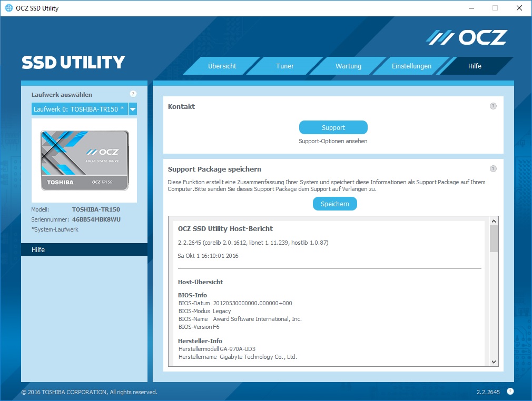The image size is (532, 401).
Task: Go to the Wartung tab
Action: pyautogui.click(x=348, y=66)
